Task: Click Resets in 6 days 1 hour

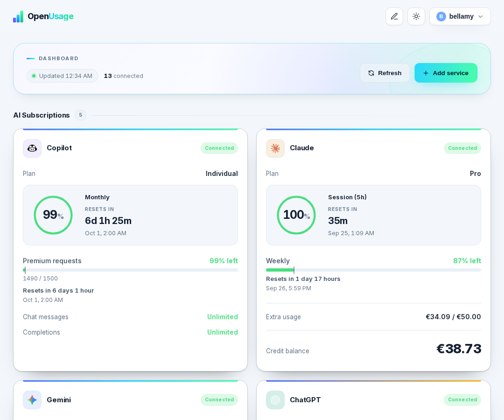Action: pyautogui.click(x=58, y=290)
